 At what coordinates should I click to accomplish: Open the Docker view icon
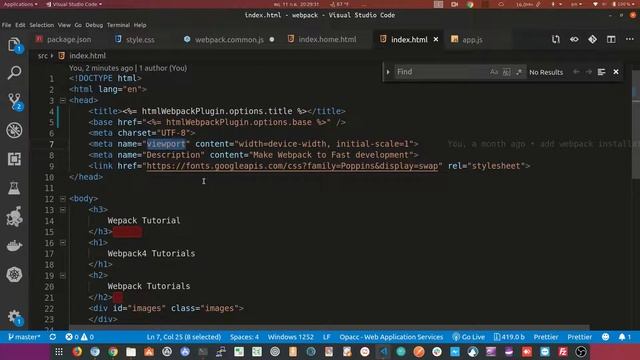(x=14, y=246)
